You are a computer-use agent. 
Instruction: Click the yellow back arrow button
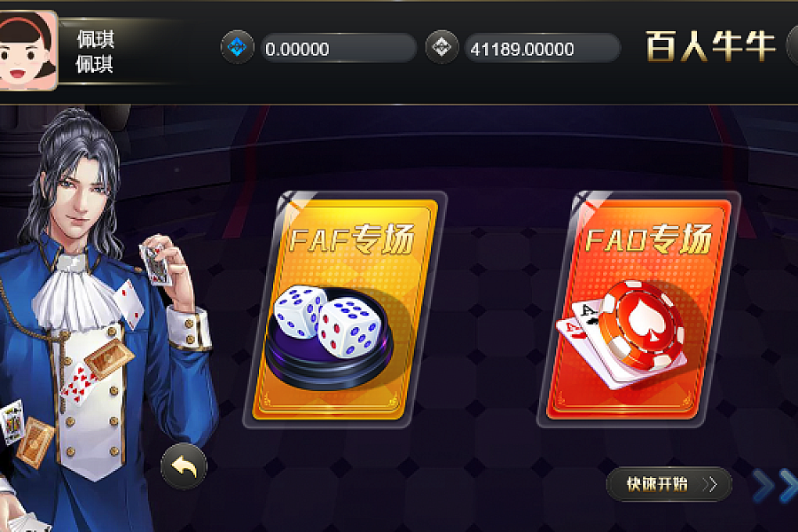click(x=184, y=466)
